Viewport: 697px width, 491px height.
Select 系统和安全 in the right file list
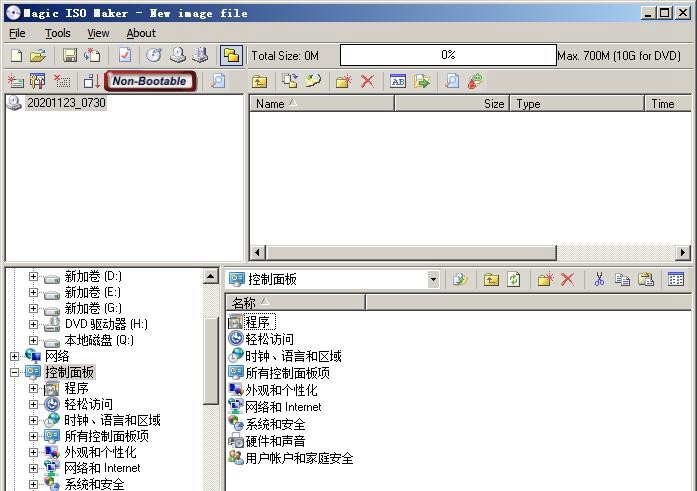[267, 424]
